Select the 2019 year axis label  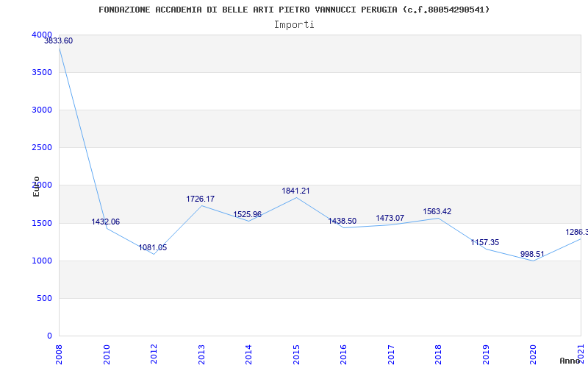click(486, 354)
